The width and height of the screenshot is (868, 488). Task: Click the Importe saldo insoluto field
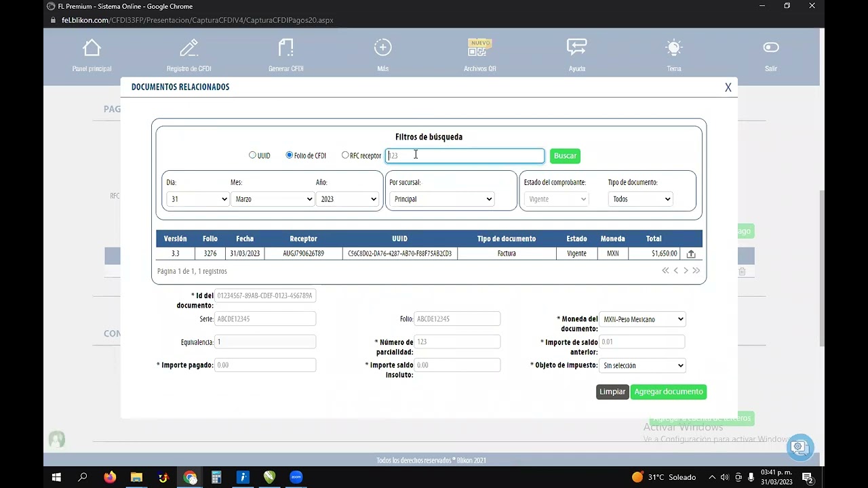(x=457, y=365)
